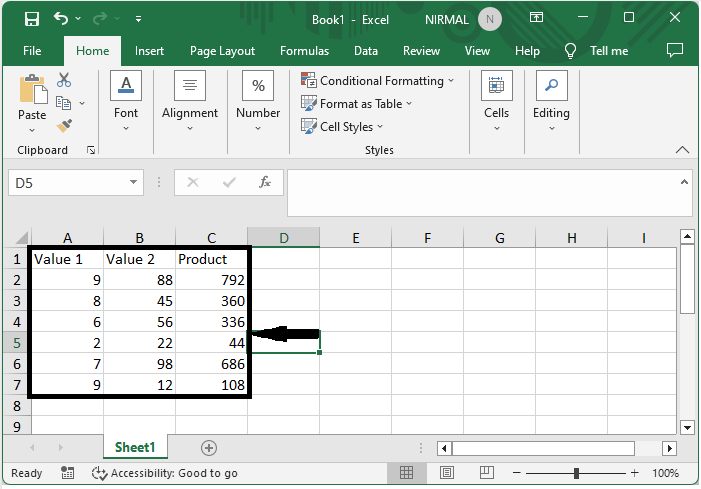Click the horizontal scrollbar left arrow
Screen dimensions: 701x489
(444, 448)
